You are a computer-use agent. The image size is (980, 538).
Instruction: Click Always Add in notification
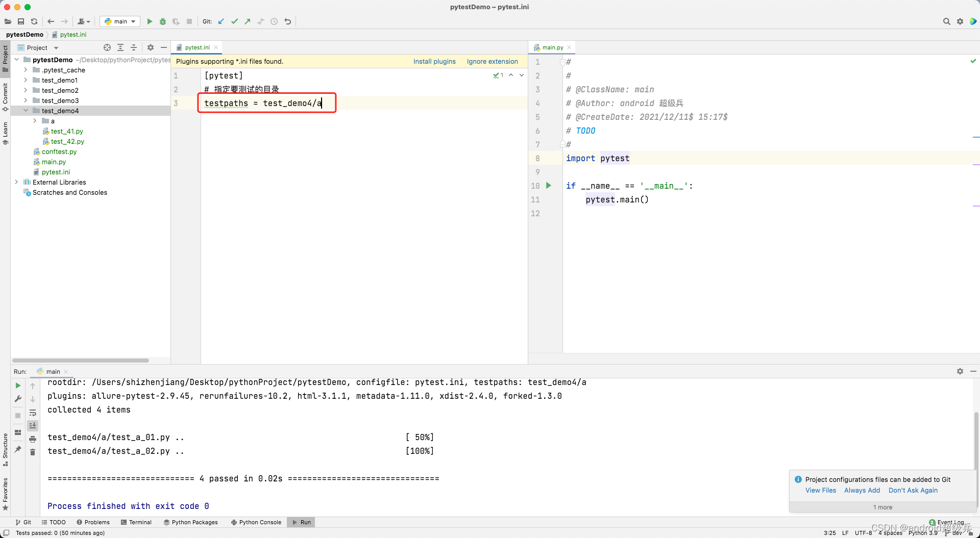[x=862, y=491]
